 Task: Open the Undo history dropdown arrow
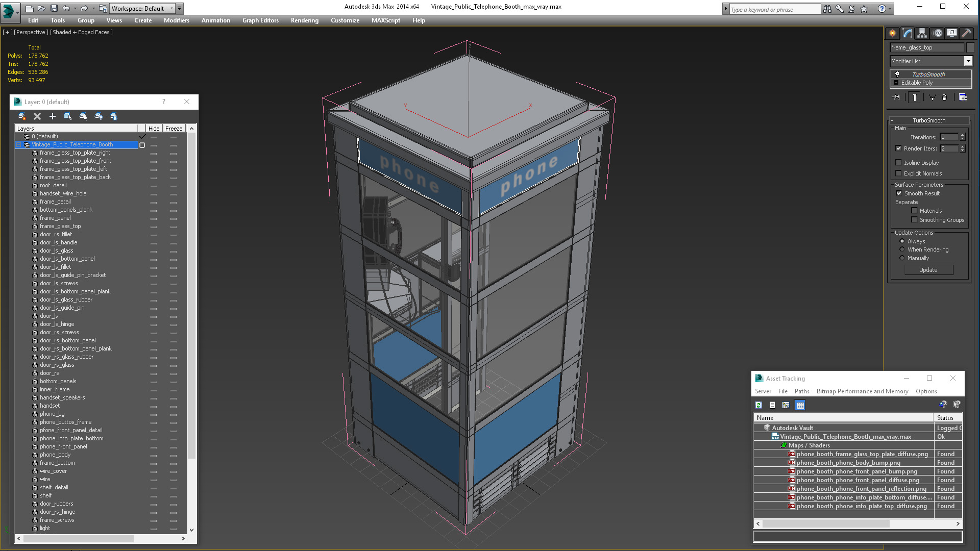75,8
